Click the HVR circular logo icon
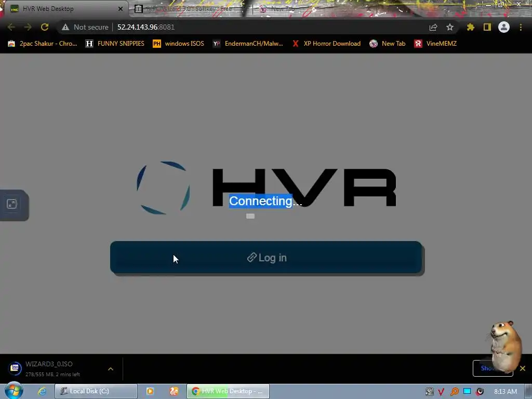The width and height of the screenshot is (532, 399). tap(163, 188)
